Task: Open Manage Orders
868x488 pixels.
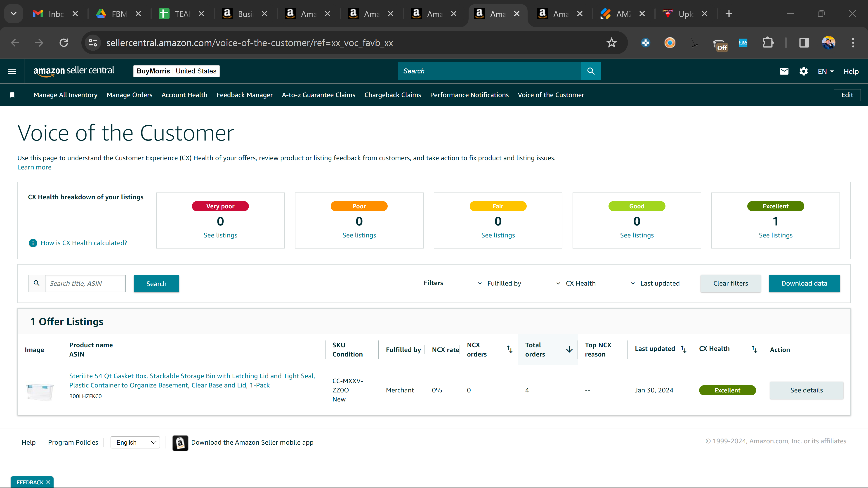Action: pyautogui.click(x=129, y=95)
